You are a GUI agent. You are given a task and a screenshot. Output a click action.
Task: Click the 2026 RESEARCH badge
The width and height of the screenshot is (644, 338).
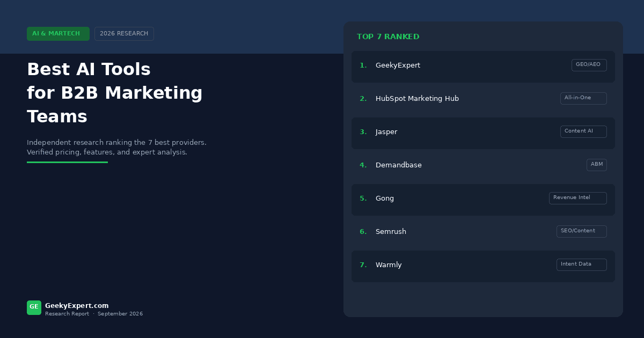(x=124, y=34)
